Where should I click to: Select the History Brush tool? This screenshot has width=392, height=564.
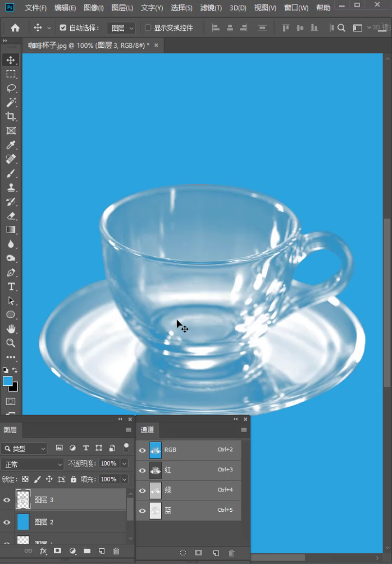pyautogui.click(x=11, y=202)
